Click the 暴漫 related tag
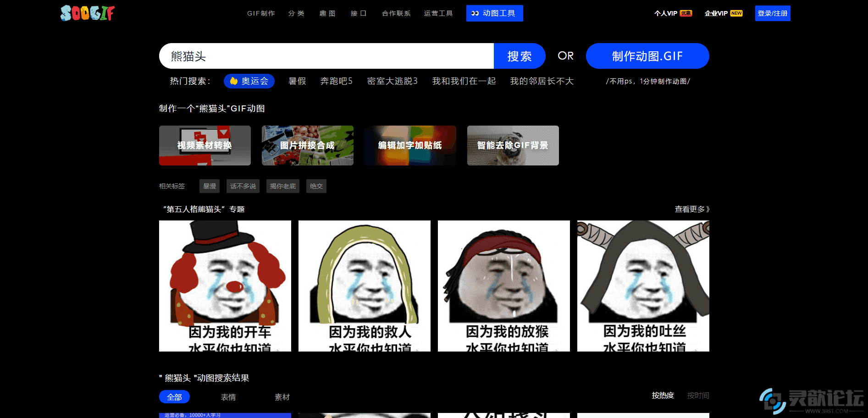The width and height of the screenshot is (868, 418). coord(210,186)
